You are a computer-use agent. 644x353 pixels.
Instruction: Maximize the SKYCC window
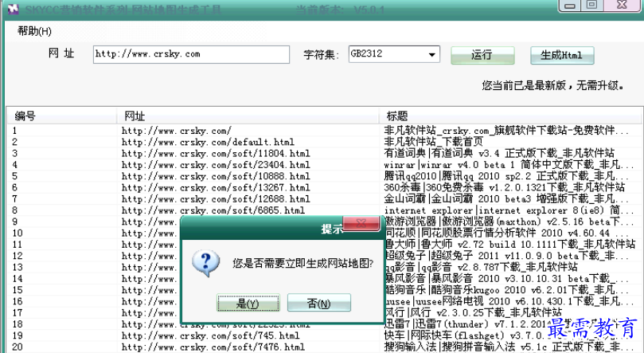pos(591,5)
